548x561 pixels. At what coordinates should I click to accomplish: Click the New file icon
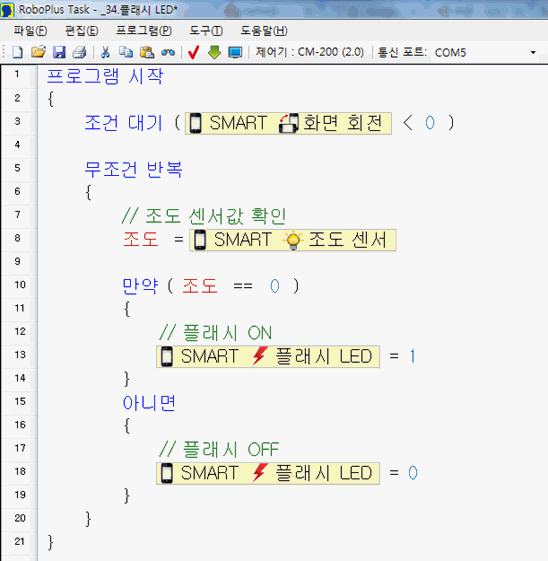(18, 53)
